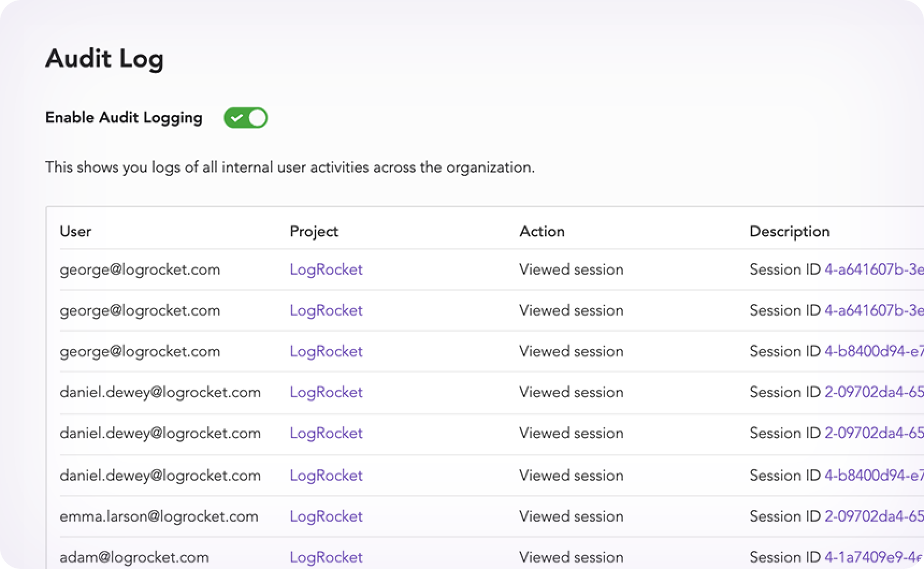Click the Description column header
This screenshot has height=569, width=924.
[x=789, y=232]
